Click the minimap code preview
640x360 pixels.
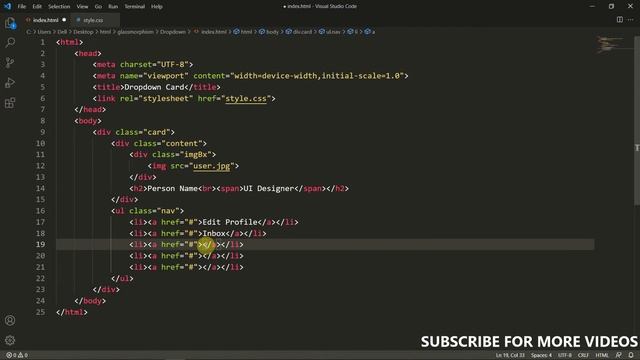point(610,44)
